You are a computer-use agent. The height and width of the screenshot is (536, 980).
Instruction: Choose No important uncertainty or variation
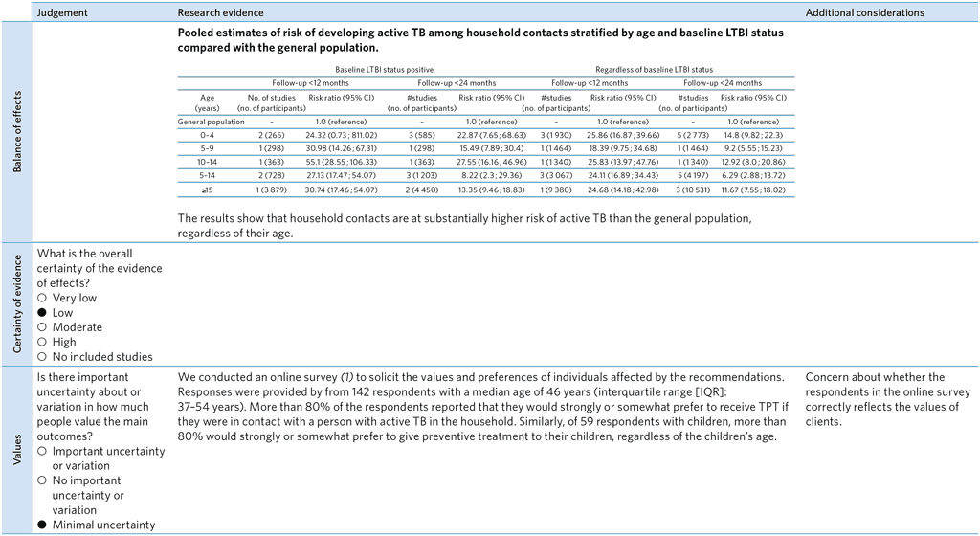click(79, 495)
